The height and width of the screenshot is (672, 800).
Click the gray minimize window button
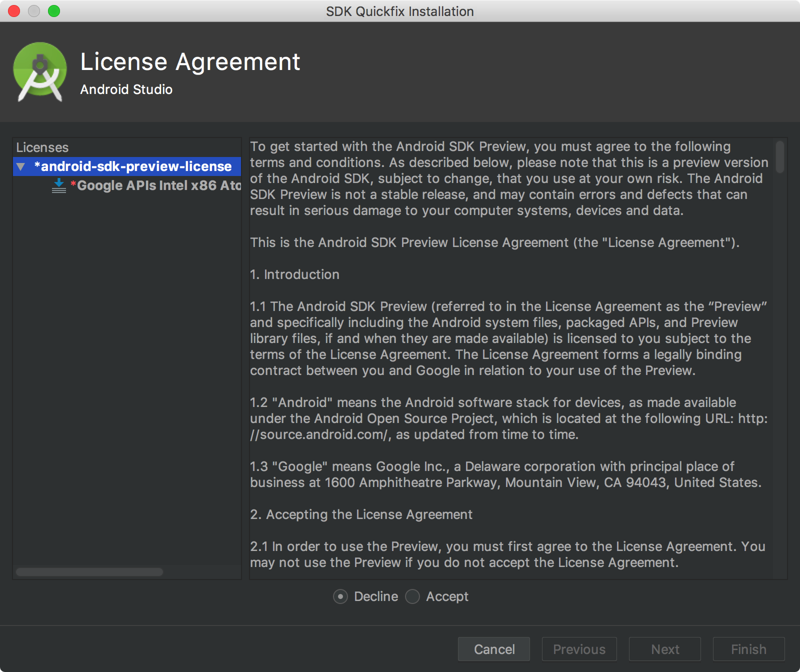click(x=34, y=11)
